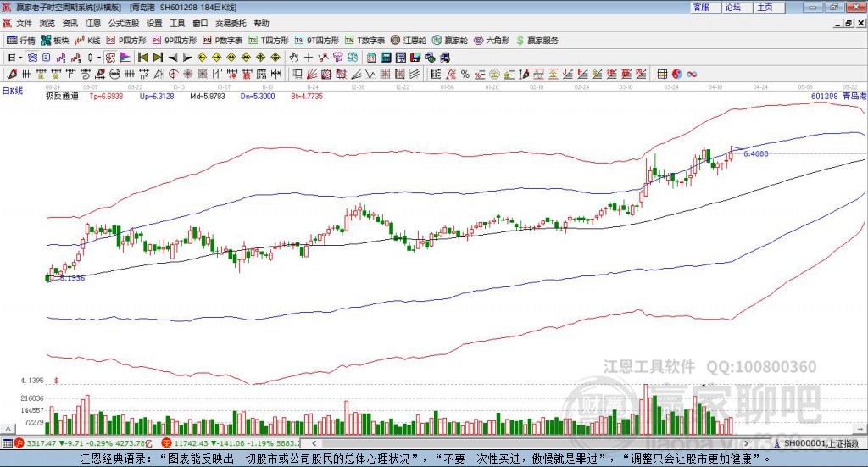
Task: Click the colored flag icon
Action: point(125,58)
